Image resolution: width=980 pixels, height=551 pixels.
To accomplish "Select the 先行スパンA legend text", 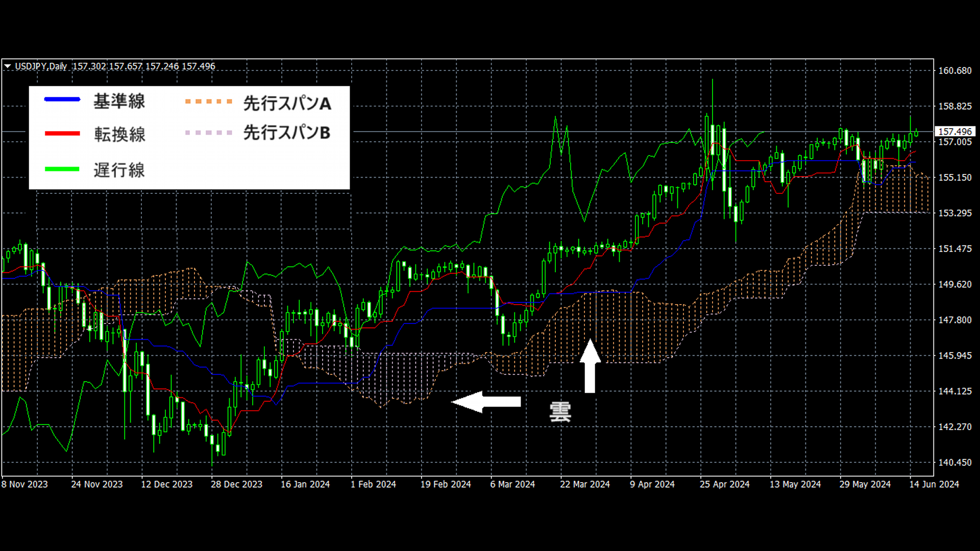I will [287, 103].
